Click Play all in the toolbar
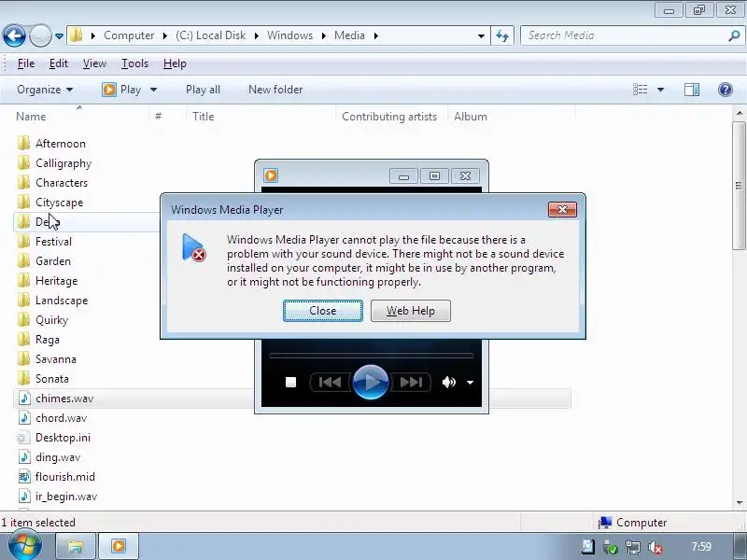Viewport: 747px width, 560px height. click(203, 90)
